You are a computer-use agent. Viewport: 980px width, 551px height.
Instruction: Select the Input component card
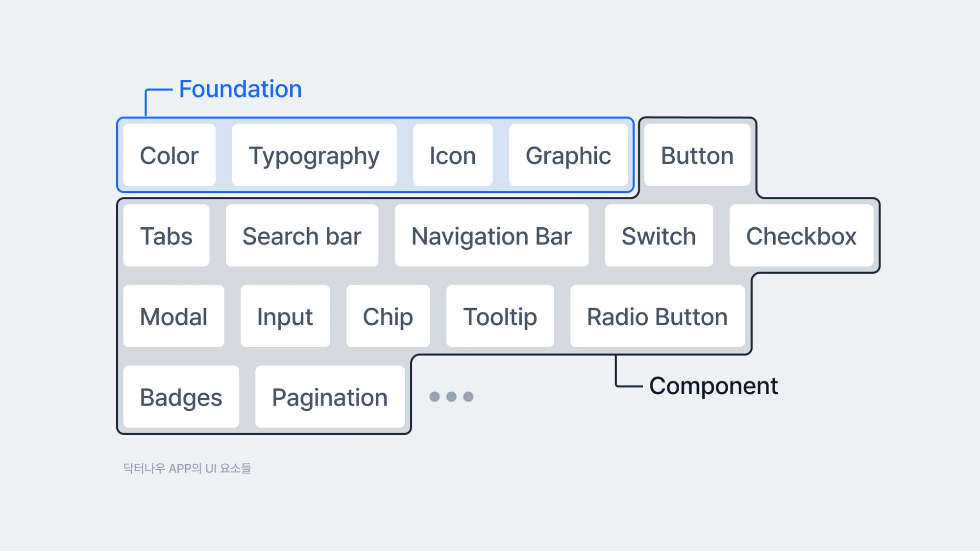pyautogui.click(x=285, y=316)
